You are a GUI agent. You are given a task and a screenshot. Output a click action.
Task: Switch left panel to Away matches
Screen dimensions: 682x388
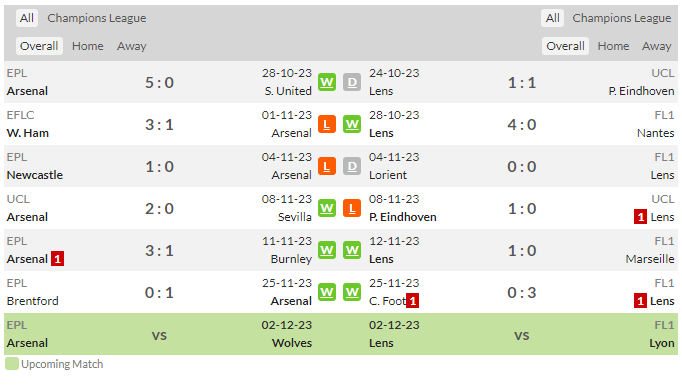click(131, 46)
